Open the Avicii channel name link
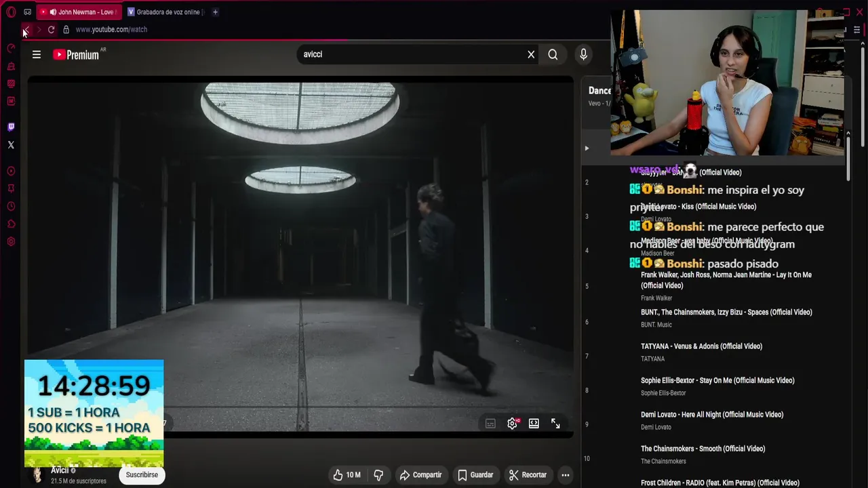The width and height of the screenshot is (868, 488). coord(60,470)
